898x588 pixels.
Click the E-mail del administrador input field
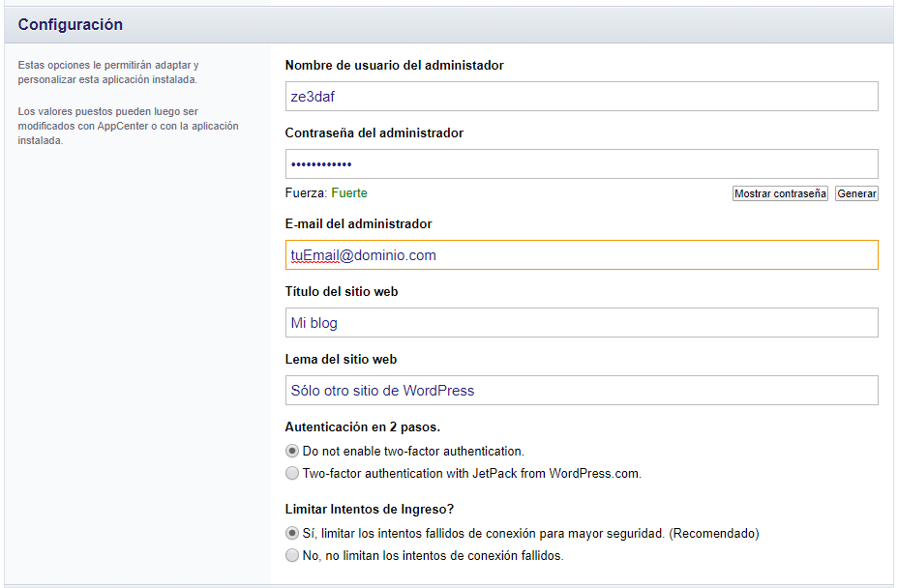pyautogui.click(x=582, y=254)
